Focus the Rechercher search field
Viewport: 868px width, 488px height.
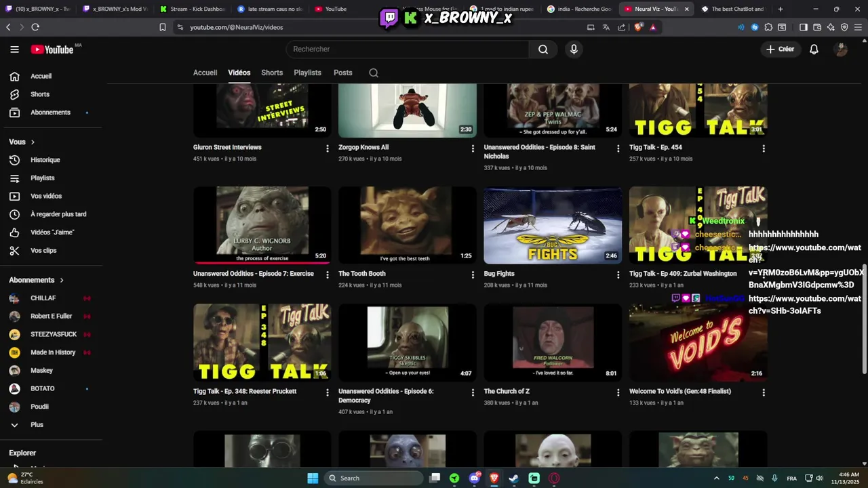[408, 49]
